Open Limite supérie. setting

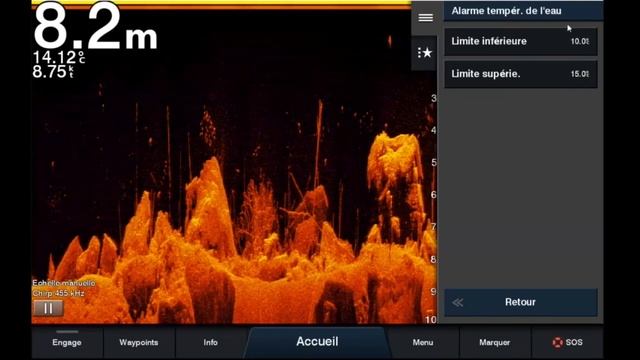coord(521,74)
